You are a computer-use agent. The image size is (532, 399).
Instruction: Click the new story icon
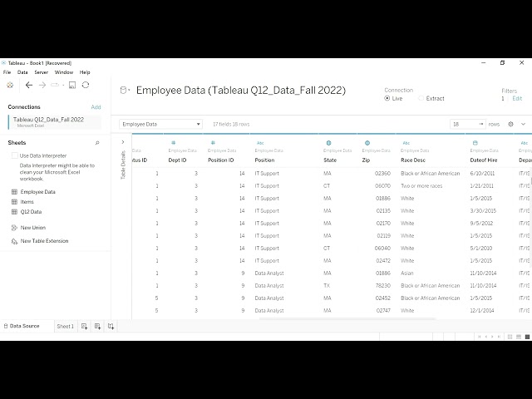pos(111,327)
